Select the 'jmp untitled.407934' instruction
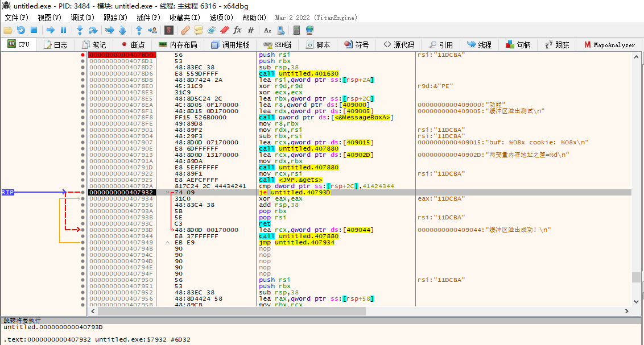The height and width of the screenshot is (345, 644). [x=296, y=243]
